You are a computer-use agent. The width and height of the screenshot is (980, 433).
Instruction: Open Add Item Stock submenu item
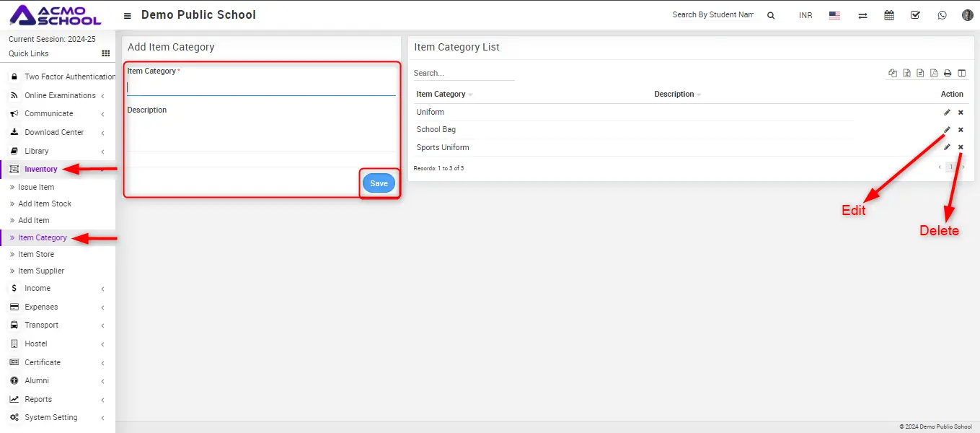coord(45,204)
